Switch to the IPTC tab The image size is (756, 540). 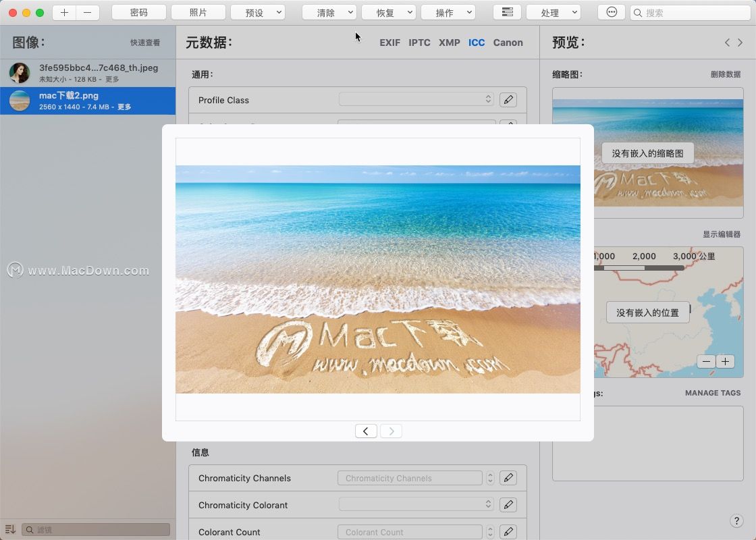point(419,43)
